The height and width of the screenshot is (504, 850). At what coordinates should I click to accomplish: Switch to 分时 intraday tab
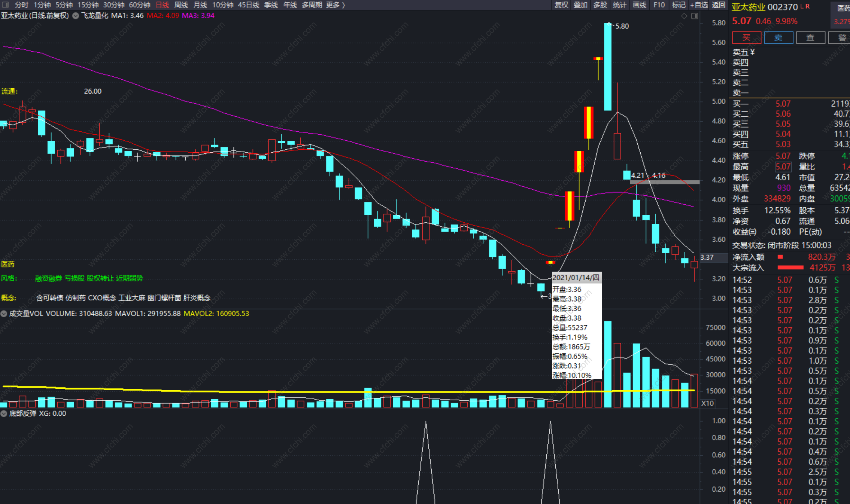(x=22, y=5)
